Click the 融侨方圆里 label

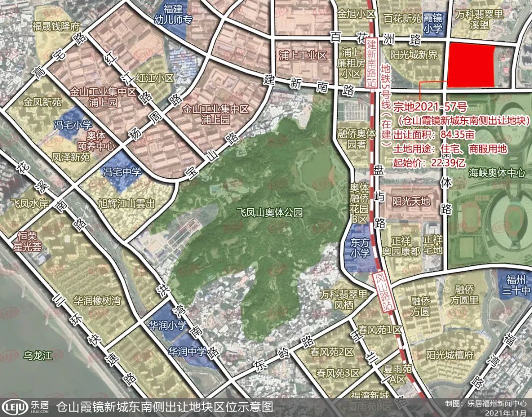tap(465, 294)
